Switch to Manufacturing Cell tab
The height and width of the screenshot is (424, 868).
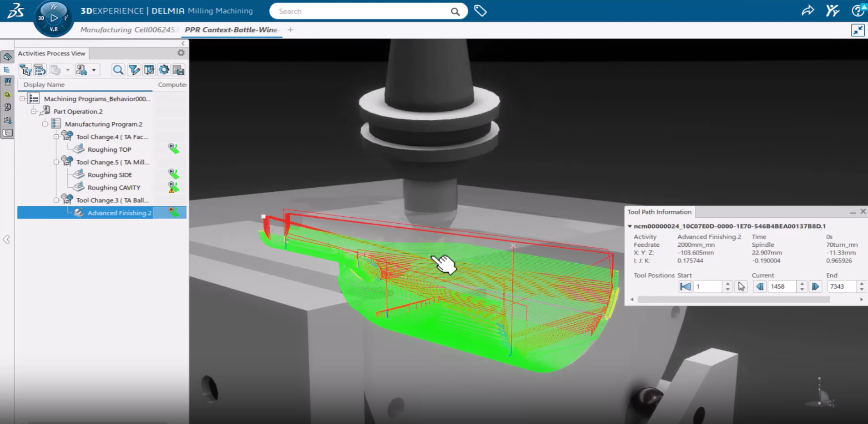127,30
